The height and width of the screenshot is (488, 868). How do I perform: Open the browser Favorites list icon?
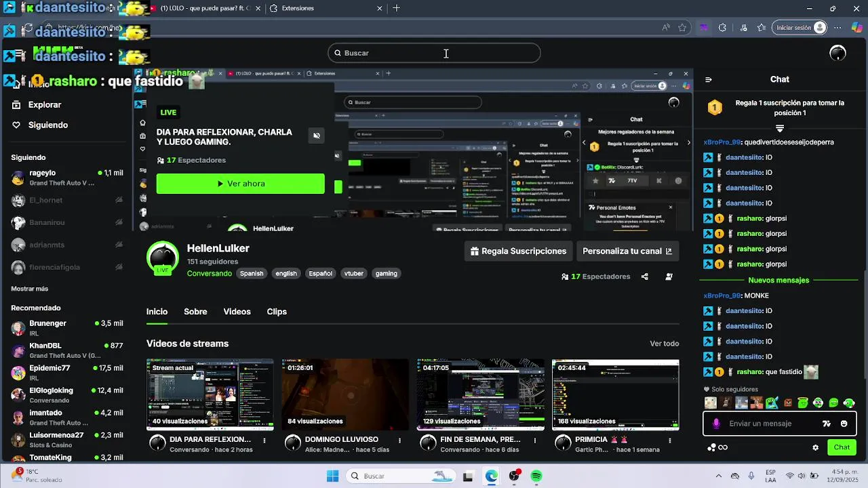[x=762, y=28]
